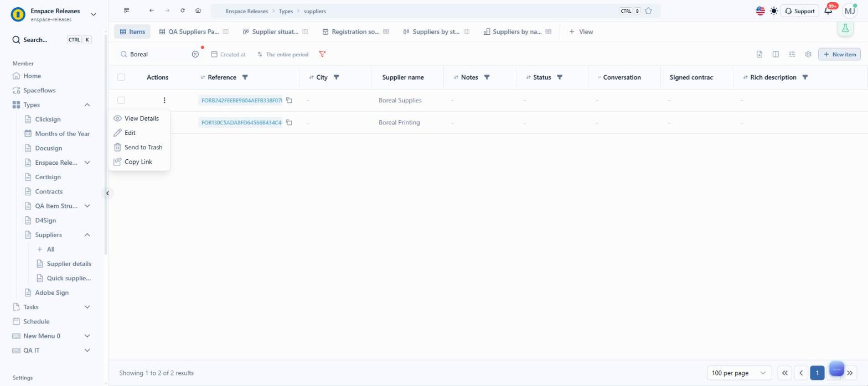Clear filters with red funnel icon
Screen dimensions: 868x386
click(322, 54)
